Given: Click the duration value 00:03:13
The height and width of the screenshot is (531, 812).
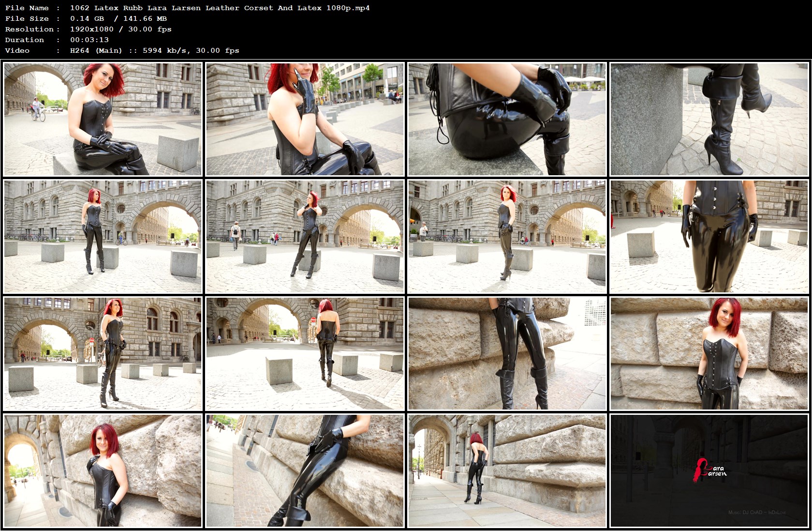Looking at the screenshot, I should point(89,40).
